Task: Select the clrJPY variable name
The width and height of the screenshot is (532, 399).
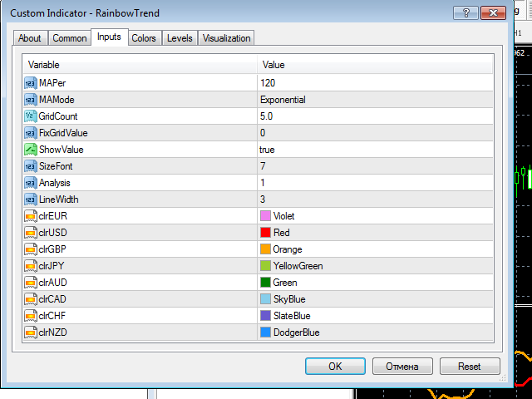Action: click(52, 266)
